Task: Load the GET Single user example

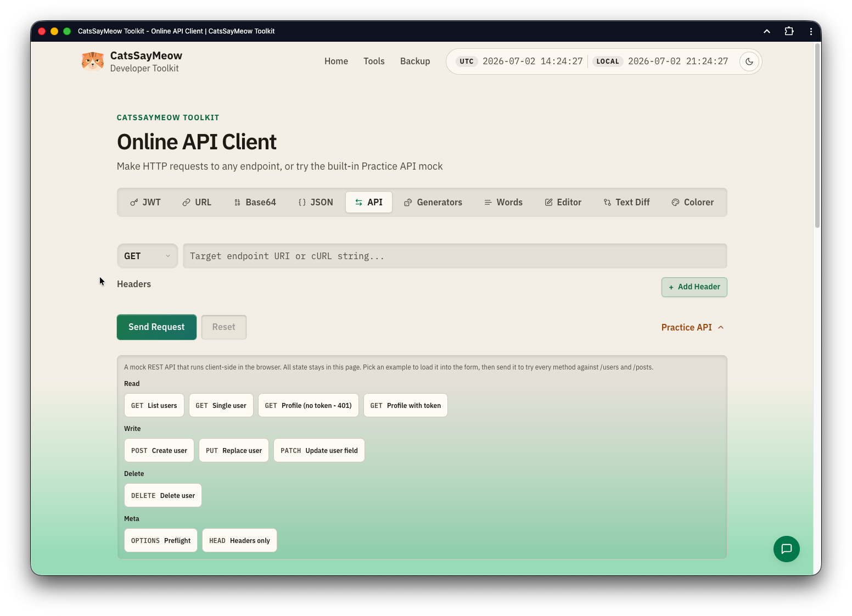Action: (x=221, y=405)
